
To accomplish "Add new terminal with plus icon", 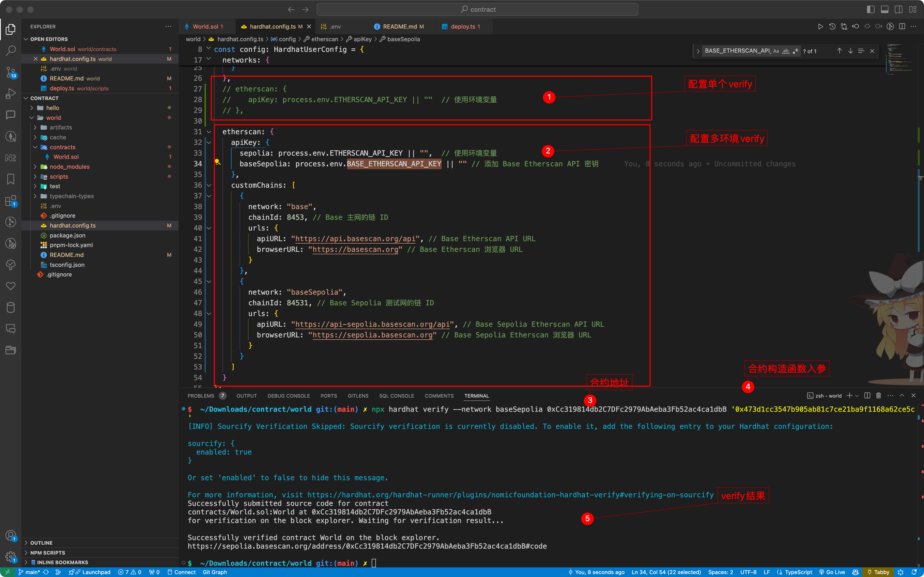I will (x=850, y=395).
